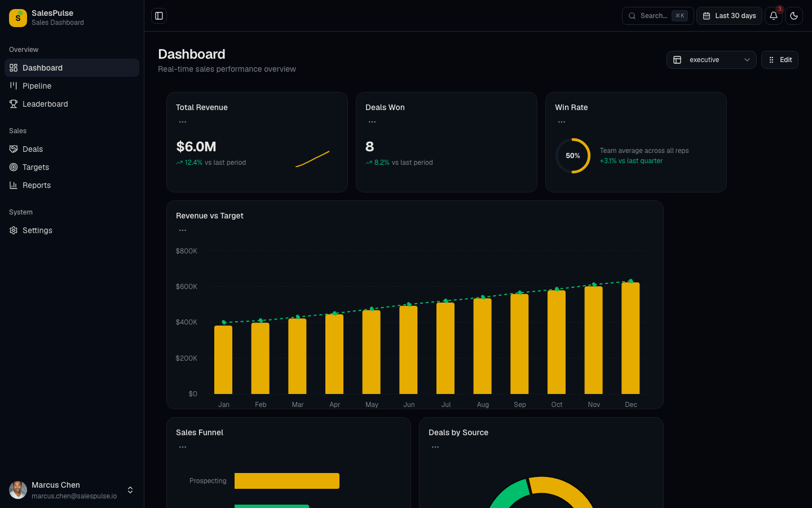Open Settings under the System section
This screenshot has height=508, width=812.
(x=37, y=230)
